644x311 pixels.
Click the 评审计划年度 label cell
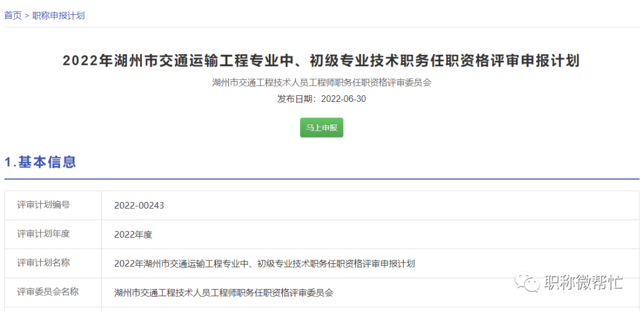(x=54, y=234)
